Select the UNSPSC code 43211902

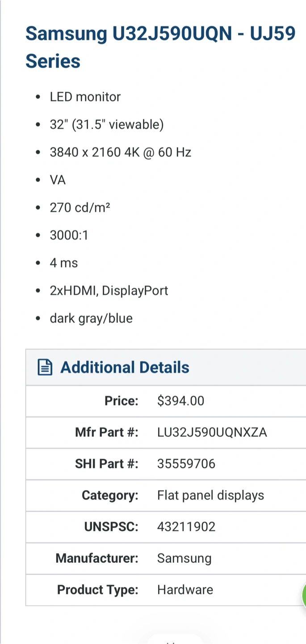point(186,527)
